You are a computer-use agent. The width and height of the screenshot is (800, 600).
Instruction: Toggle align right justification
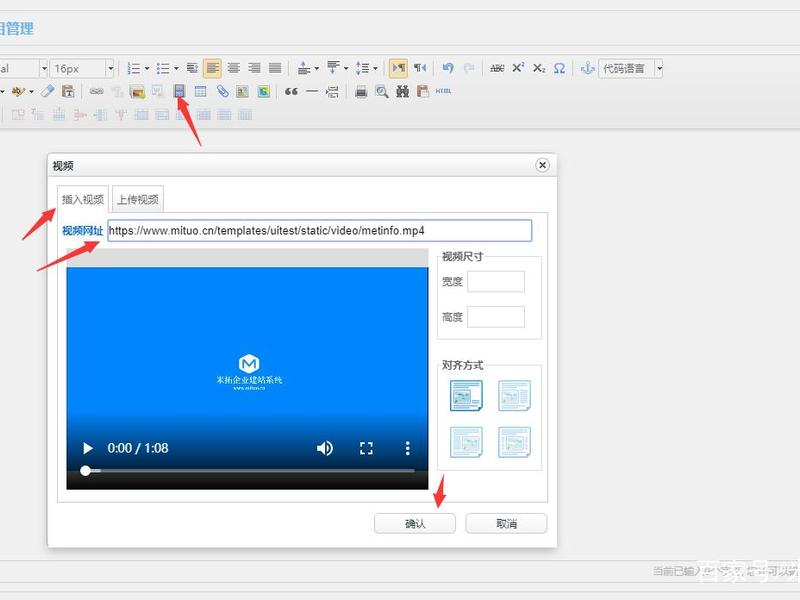254,68
